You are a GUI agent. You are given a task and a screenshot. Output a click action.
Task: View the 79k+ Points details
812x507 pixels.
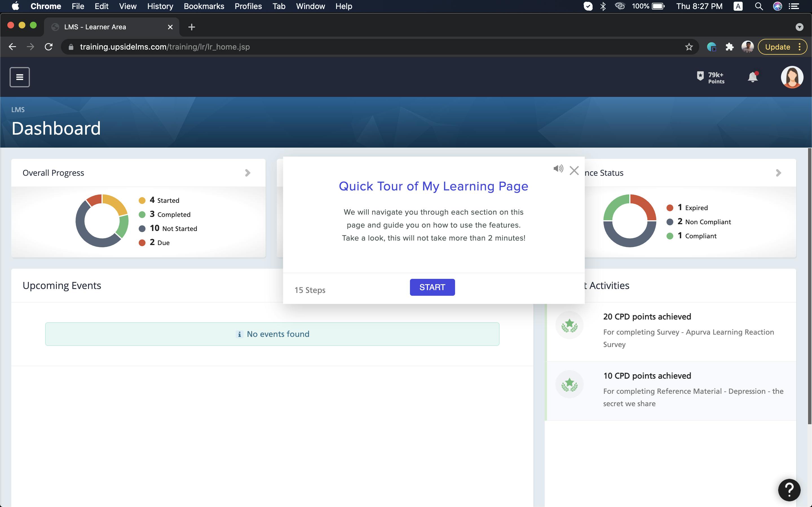[710, 77]
